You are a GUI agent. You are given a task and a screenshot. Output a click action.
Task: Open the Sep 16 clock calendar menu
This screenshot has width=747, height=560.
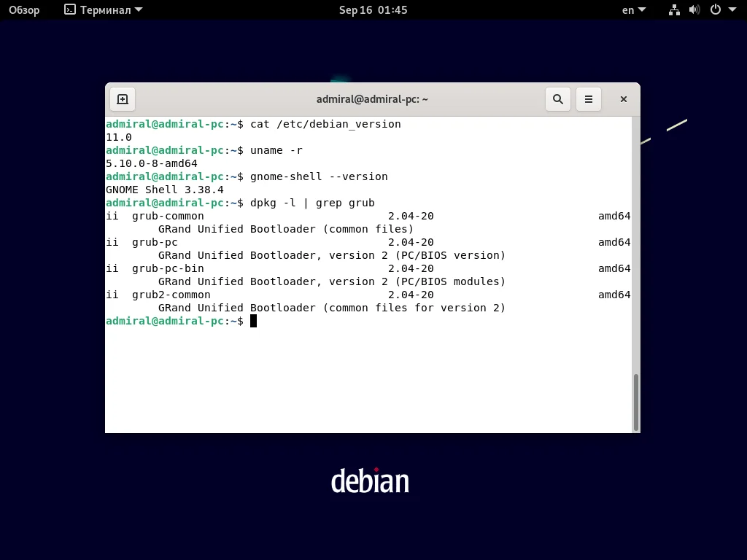click(x=373, y=9)
